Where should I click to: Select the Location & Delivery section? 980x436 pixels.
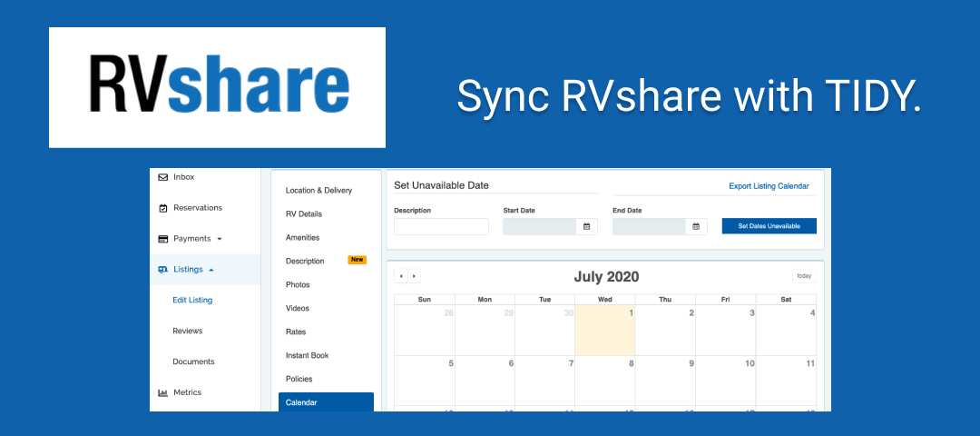318,190
